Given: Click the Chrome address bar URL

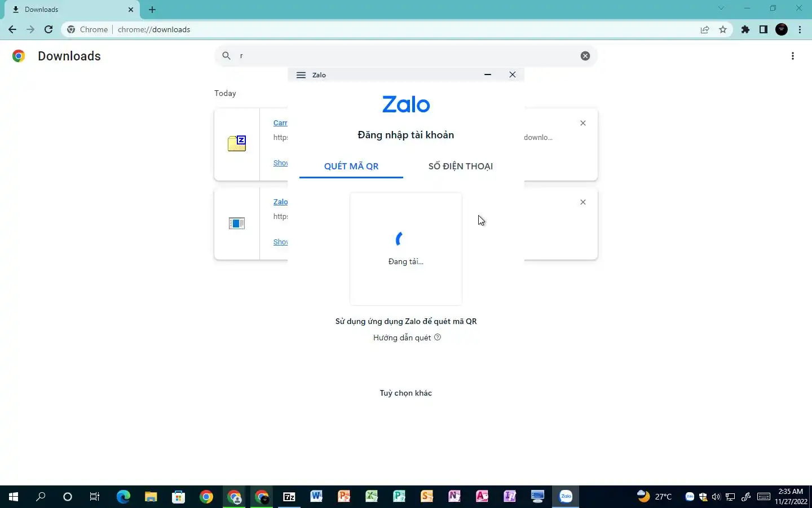Looking at the screenshot, I should pyautogui.click(x=154, y=29).
